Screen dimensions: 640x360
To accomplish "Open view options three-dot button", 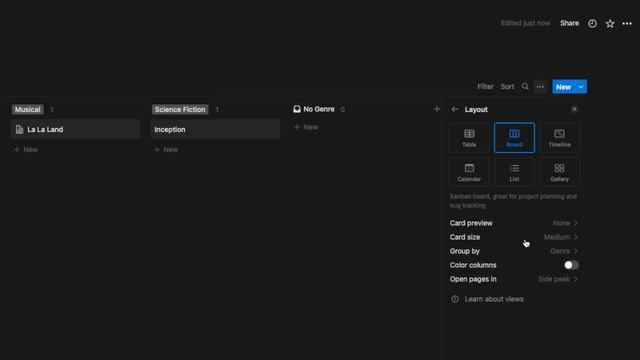I will 540,87.
